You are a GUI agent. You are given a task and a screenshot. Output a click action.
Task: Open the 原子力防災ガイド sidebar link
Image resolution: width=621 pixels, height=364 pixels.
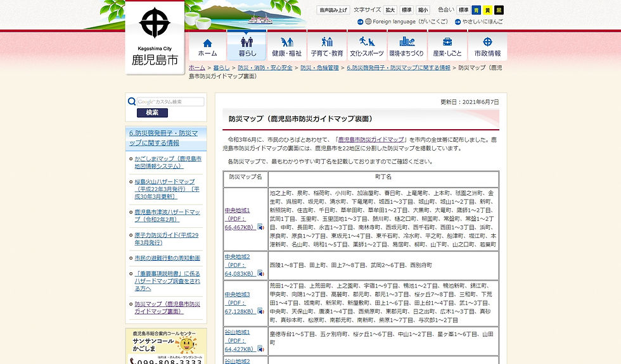tap(166, 239)
